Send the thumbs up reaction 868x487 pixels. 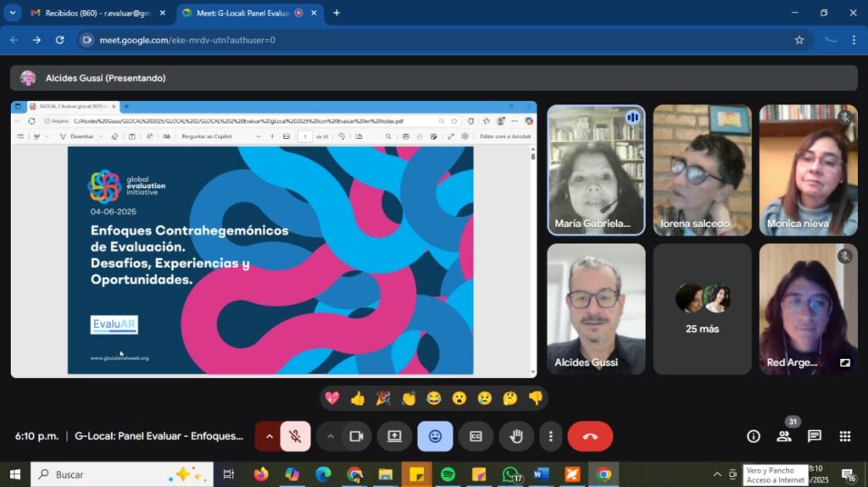(x=357, y=398)
